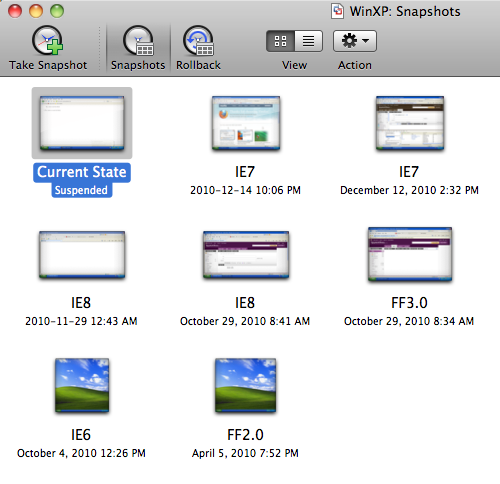Click the Take Snapshot toolbar icon
The height and width of the screenshot is (484, 500).
[x=47, y=41]
